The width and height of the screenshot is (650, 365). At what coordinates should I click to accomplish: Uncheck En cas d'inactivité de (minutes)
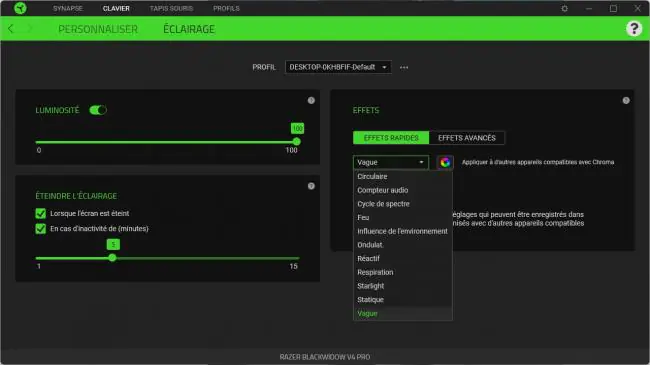pyautogui.click(x=41, y=229)
